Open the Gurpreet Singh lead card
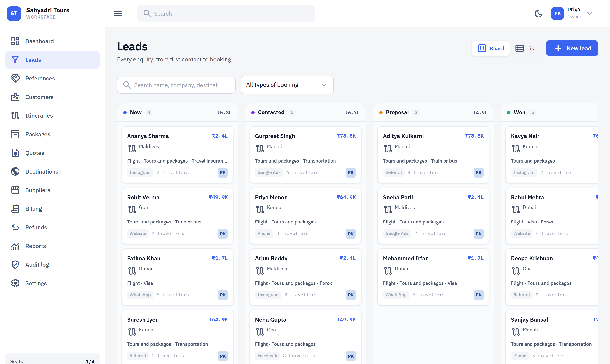This screenshot has height=364, width=610. tap(305, 155)
